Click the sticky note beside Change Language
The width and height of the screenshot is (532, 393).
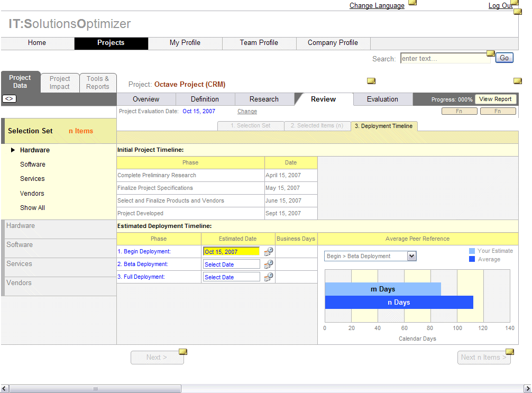[x=412, y=2]
